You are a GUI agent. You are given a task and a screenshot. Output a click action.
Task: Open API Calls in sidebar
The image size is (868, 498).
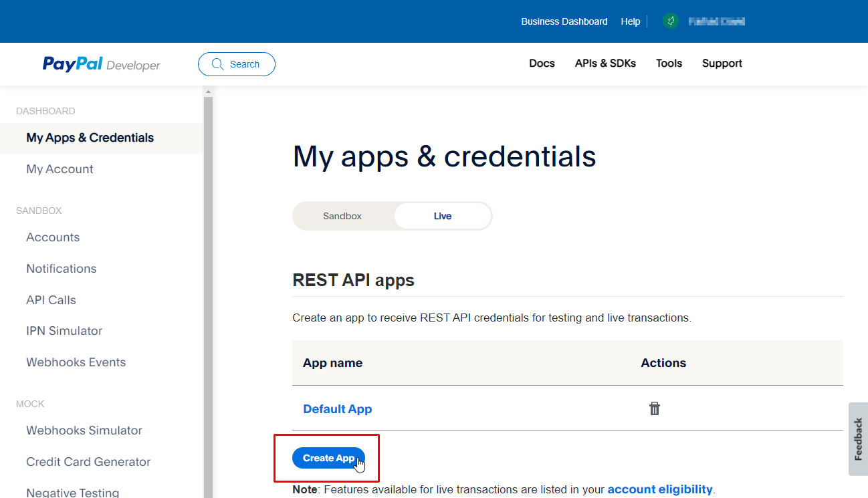coord(51,300)
